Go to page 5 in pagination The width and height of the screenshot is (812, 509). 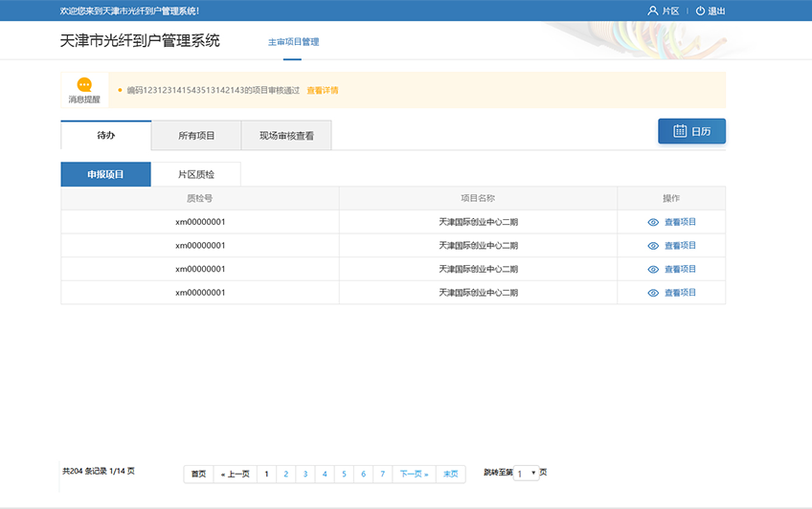(x=344, y=474)
